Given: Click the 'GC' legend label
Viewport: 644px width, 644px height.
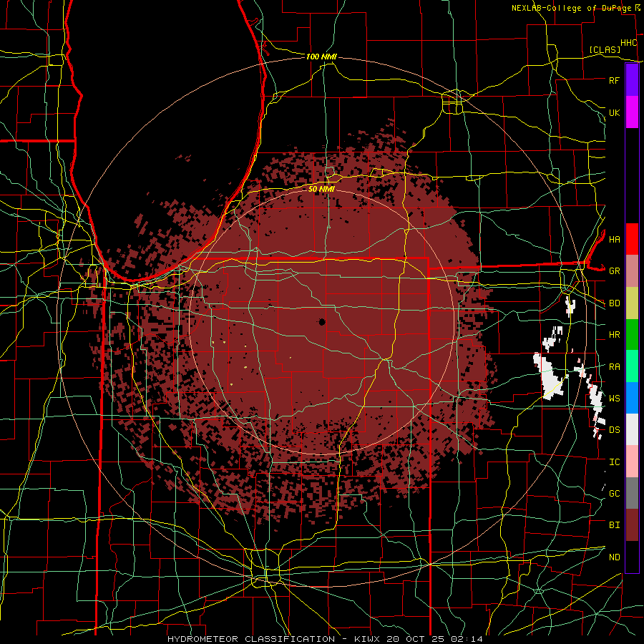Looking at the screenshot, I should tap(614, 494).
